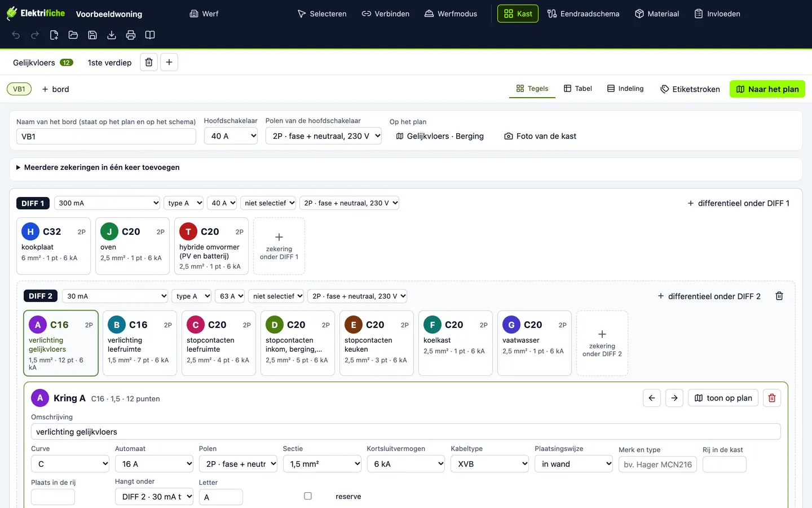The width and height of the screenshot is (812, 508).
Task: Tick the reserve checkbox
Action: (x=308, y=496)
